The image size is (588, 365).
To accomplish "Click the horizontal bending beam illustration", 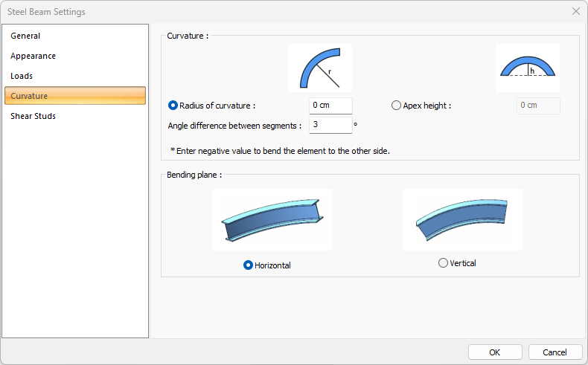I will point(272,219).
